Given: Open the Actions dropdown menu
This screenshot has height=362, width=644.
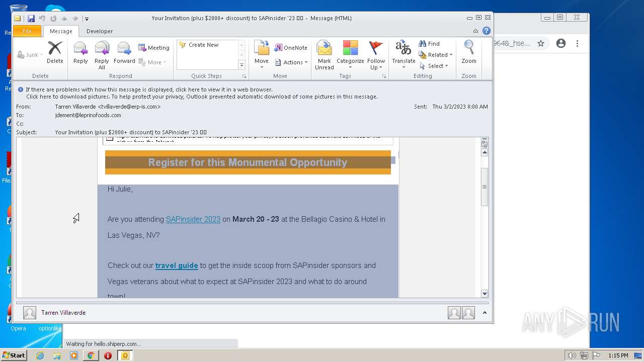Looking at the screenshot, I should coord(291,62).
